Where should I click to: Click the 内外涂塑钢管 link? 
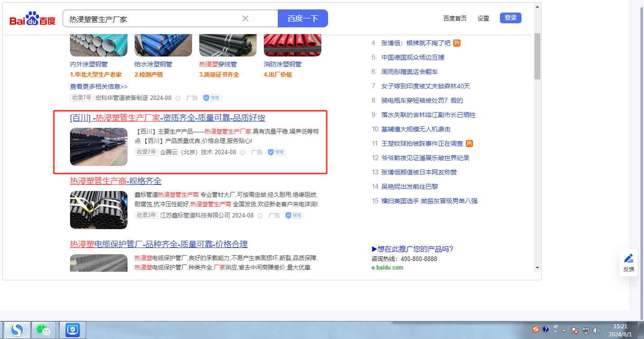click(89, 64)
